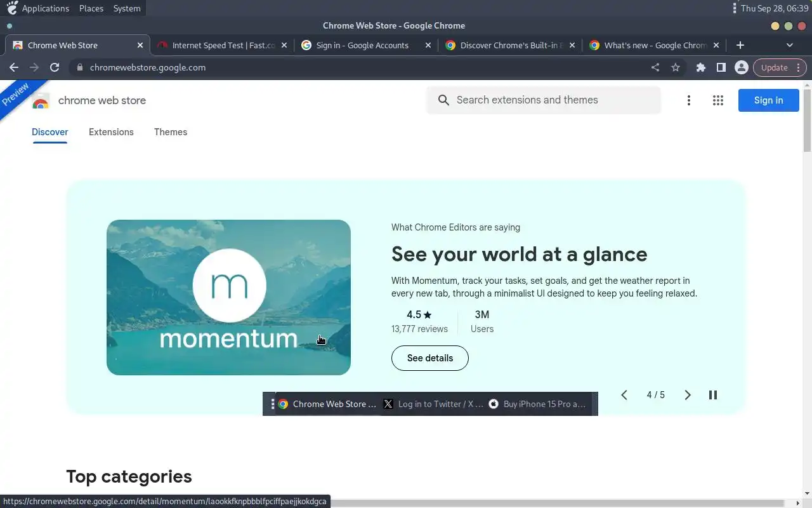Close the Internet Speed Test tab
The height and width of the screenshot is (508, 812).
(x=284, y=45)
